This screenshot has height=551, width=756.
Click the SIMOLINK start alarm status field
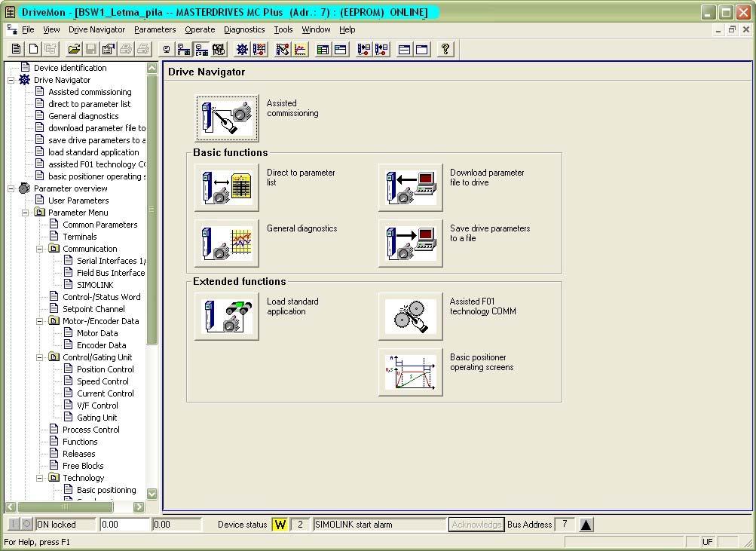(379, 525)
